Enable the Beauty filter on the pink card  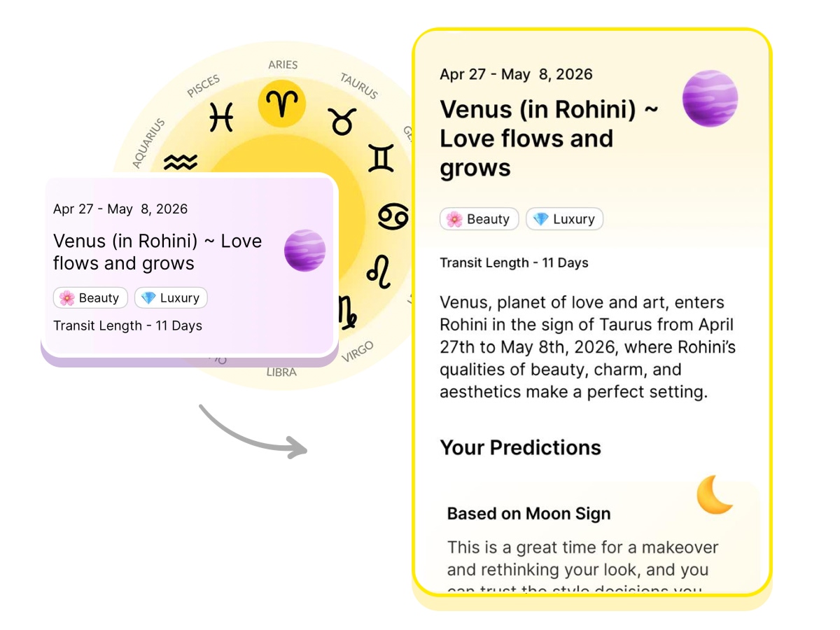(90, 297)
